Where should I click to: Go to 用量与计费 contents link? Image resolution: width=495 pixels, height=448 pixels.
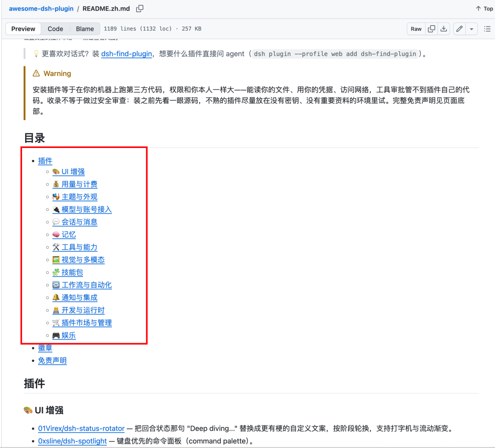(75, 184)
